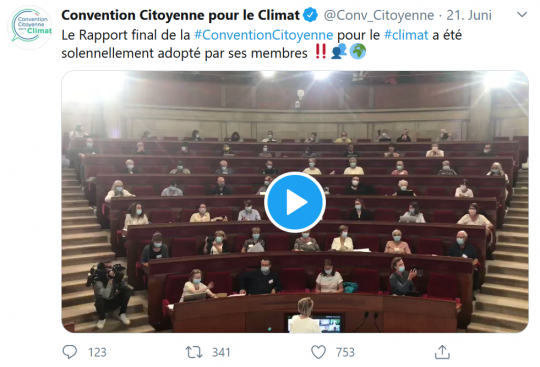This screenshot has height=367, width=540.
Task: Click the speaking heads emoji
Action: [x=339, y=51]
